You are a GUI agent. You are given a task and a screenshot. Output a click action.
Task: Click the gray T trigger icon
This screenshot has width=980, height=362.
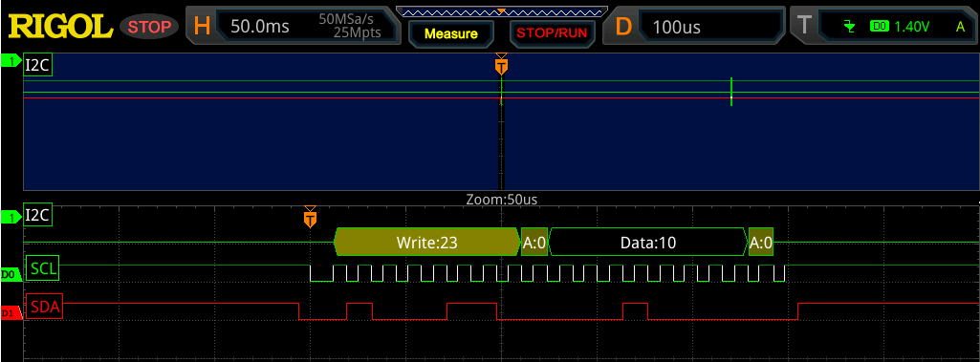click(805, 26)
